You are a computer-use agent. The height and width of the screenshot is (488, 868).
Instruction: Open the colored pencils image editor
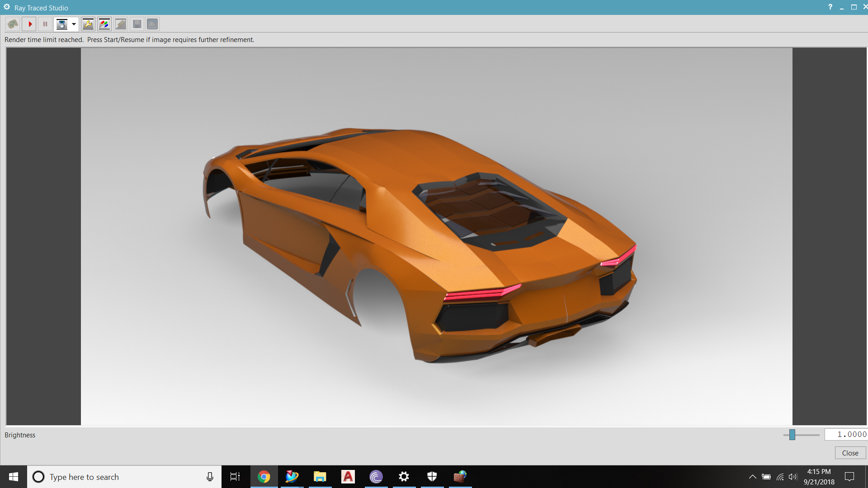(x=104, y=24)
